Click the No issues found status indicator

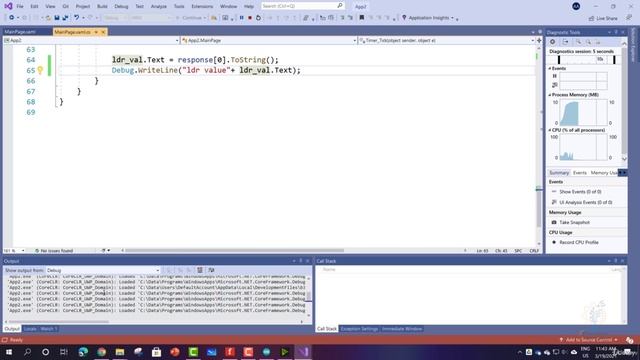tap(54, 251)
